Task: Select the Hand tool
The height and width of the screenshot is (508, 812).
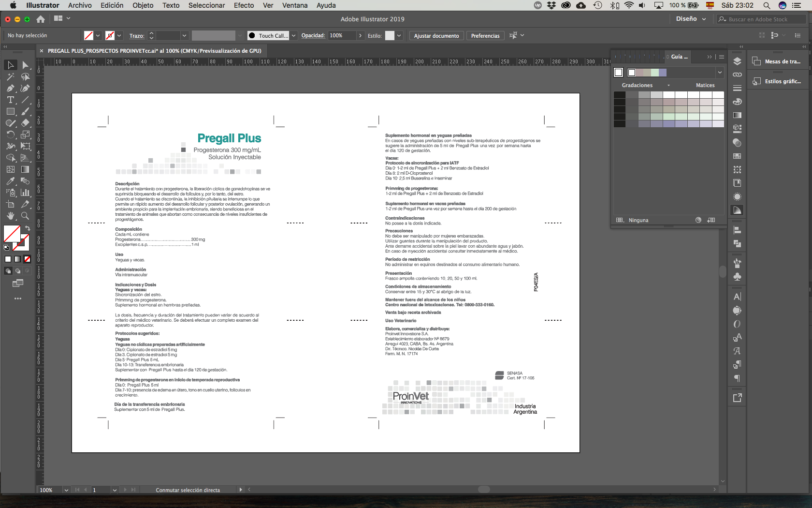Action: [x=11, y=216]
